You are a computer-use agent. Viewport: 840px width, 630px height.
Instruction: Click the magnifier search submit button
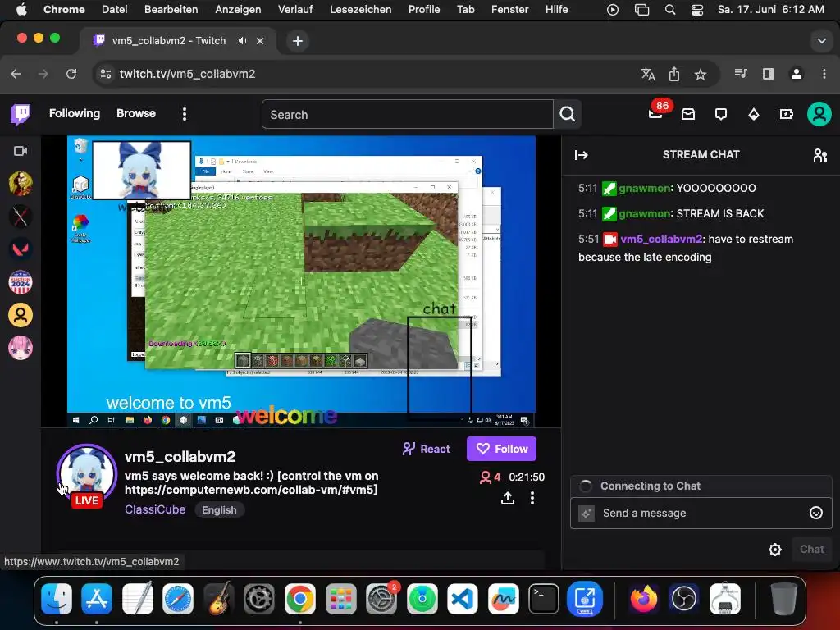[x=568, y=114]
